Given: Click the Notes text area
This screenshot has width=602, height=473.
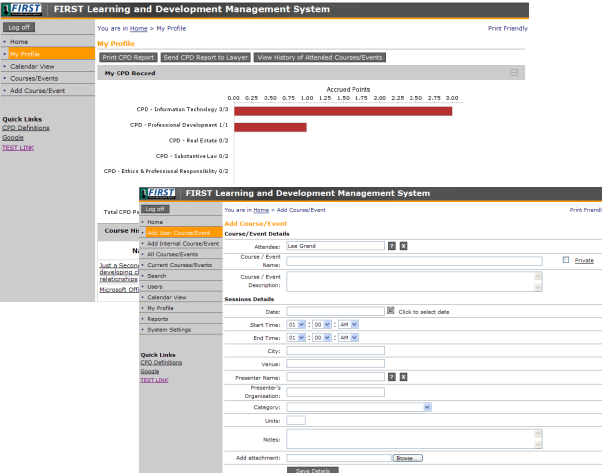Looking at the screenshot, I should pos(414,439).
